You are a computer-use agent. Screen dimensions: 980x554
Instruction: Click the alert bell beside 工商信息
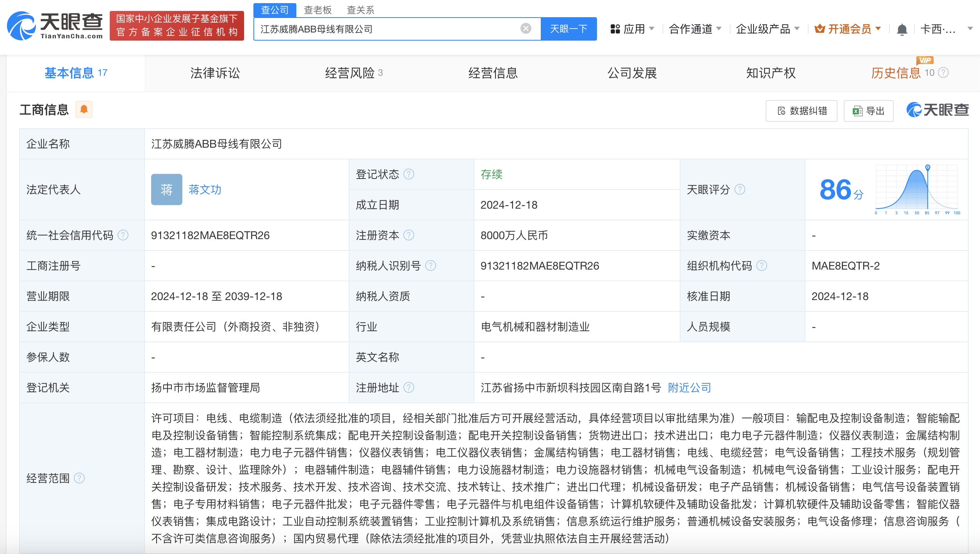pos(83,109)
